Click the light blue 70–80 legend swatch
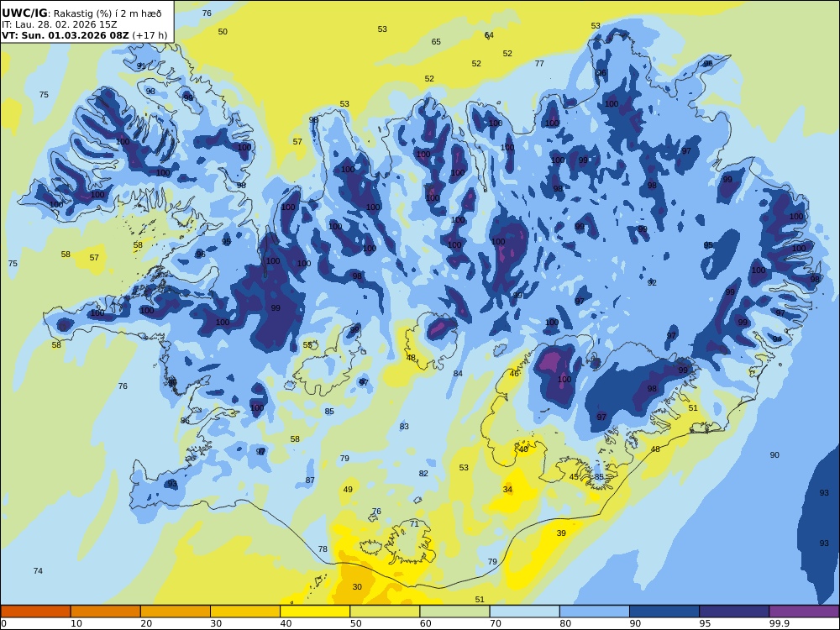This screenshot has width=840, height=630. point(524,612)
